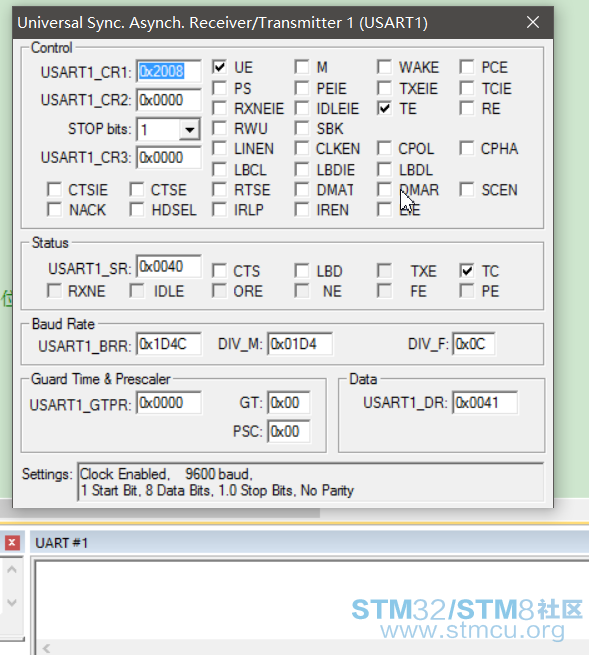Edit the GT guard time field
Viewport: 589px width, 655px height.
tap(289, 403)
